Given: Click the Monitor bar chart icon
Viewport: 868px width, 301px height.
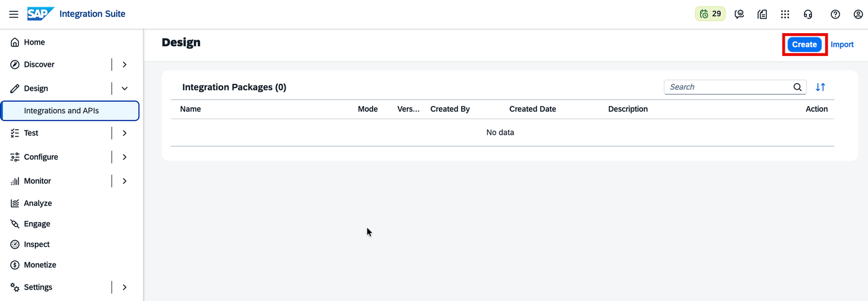Looking at the screenshot, I should pyautogui.click(x=15, y=181).
